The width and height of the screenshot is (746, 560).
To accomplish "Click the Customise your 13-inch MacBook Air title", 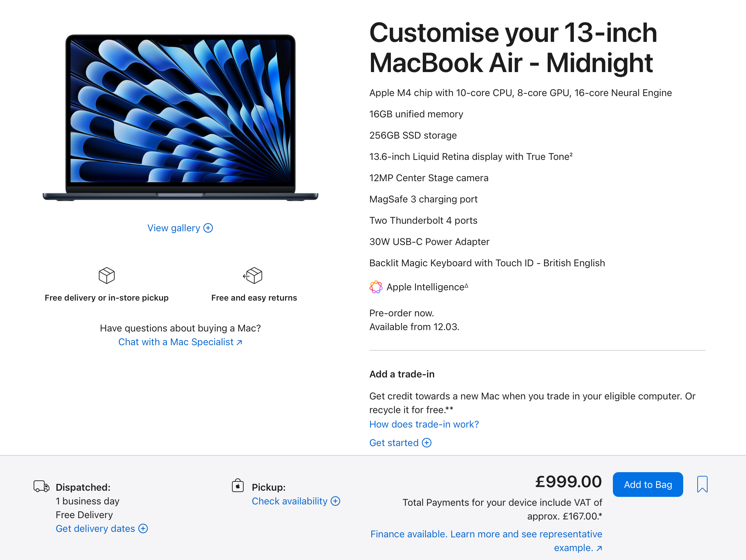I will tap(513, 48).
